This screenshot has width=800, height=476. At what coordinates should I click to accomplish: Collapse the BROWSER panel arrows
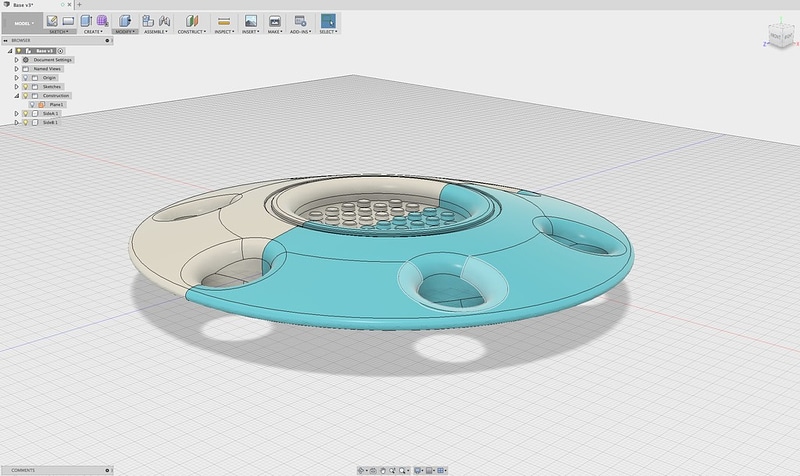[x=6, y=40]
